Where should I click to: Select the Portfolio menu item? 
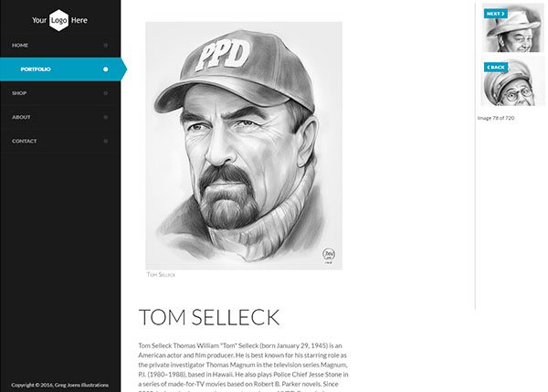pyautogui.click(x=36, y=69)
